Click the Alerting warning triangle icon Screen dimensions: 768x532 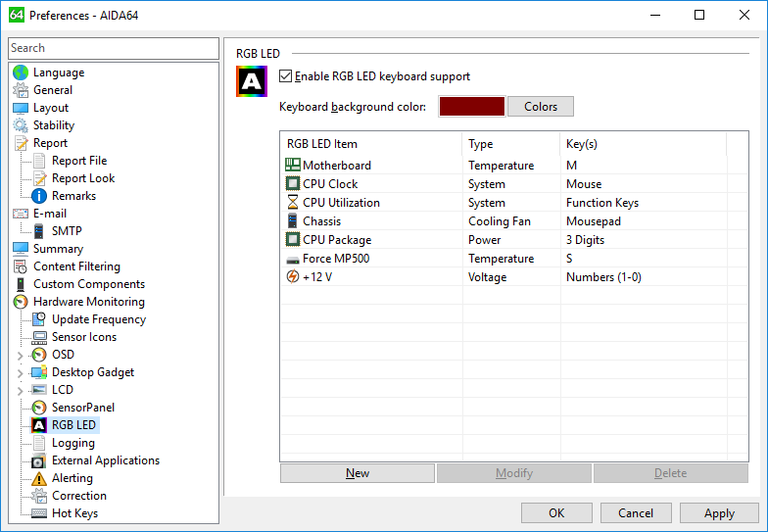(39, 478)
